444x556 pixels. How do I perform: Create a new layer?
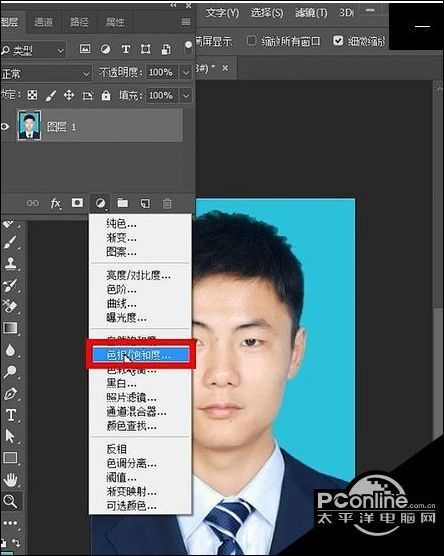pyautogui.click(x=145, y=203)
